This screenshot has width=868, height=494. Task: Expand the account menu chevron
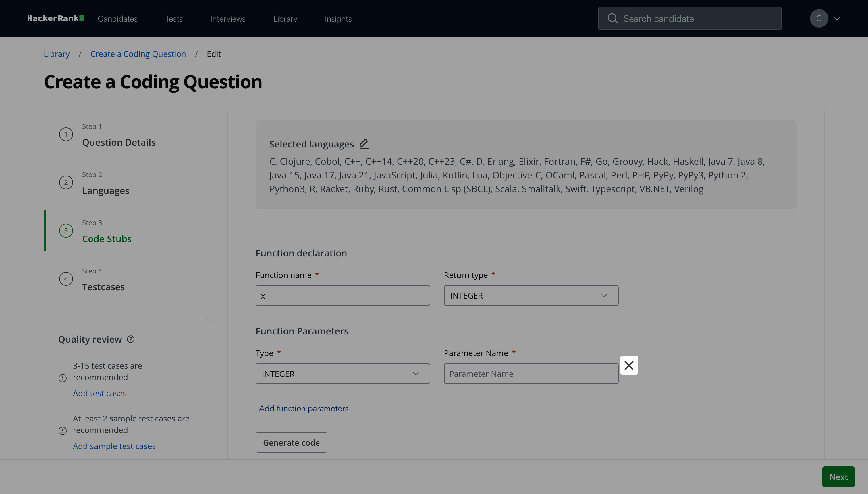[x=837, y=18]
